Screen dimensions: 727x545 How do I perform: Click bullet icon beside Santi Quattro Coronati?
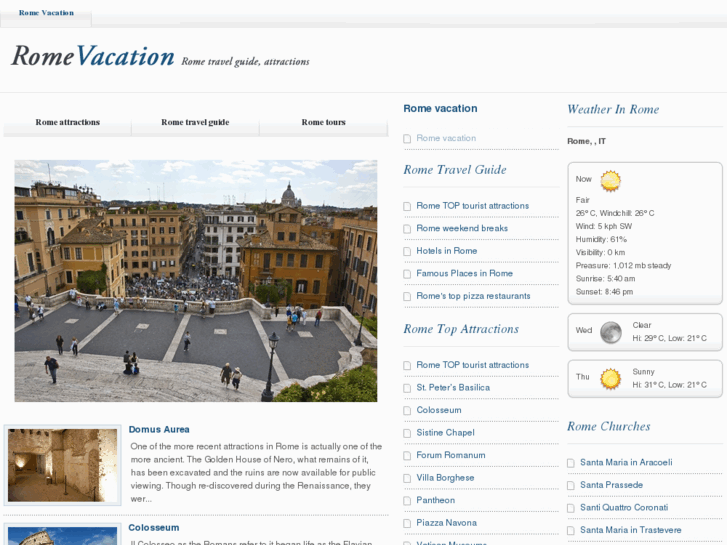(571, 508)
